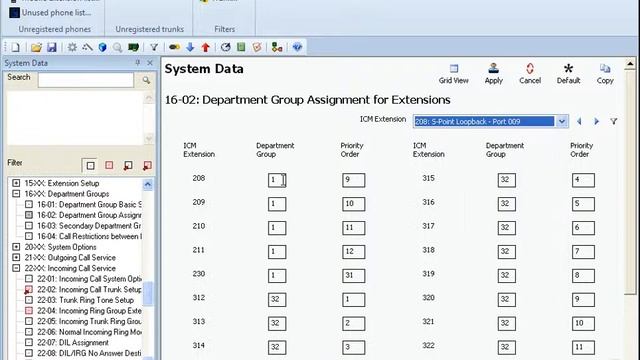Select 16-03 Secondary Department Group item
640x360 pixels.
click(89, 225)
